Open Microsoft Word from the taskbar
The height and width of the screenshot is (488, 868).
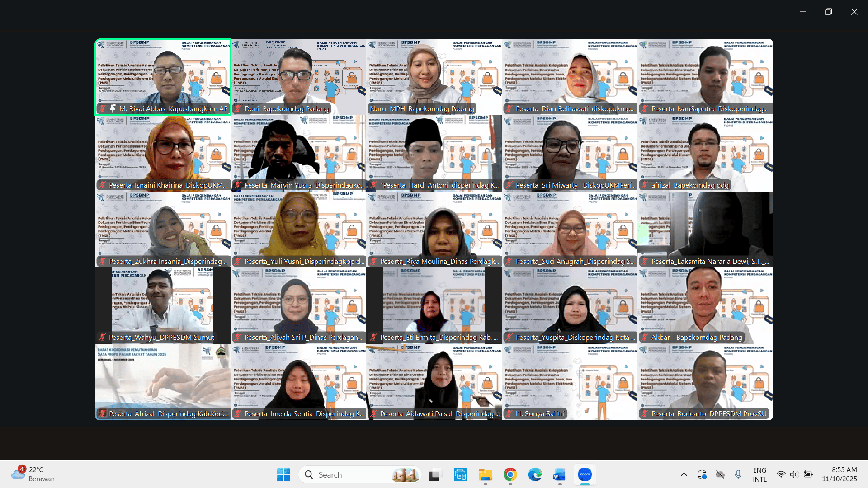[560, 474]
